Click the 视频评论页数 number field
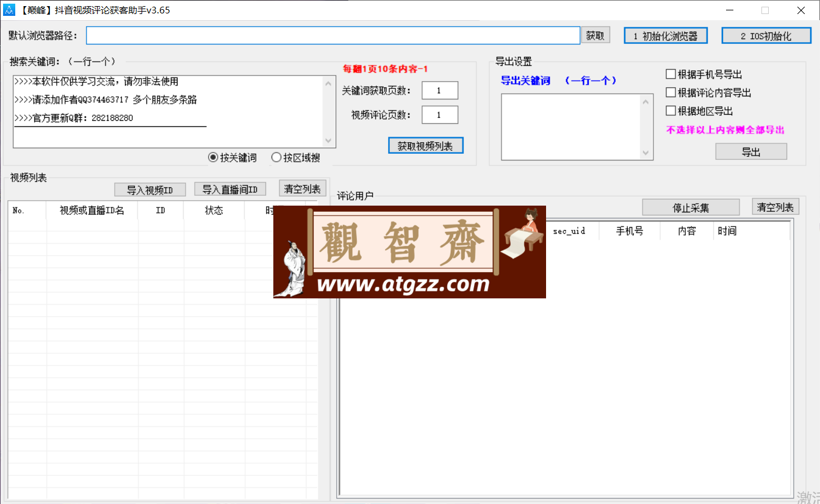 tap(439, 115)
